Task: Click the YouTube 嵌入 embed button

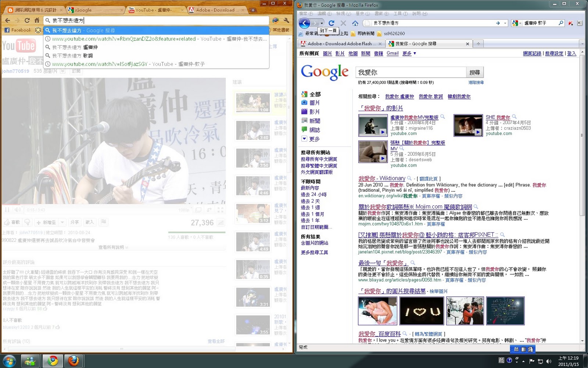Action: tap(90, 222)
